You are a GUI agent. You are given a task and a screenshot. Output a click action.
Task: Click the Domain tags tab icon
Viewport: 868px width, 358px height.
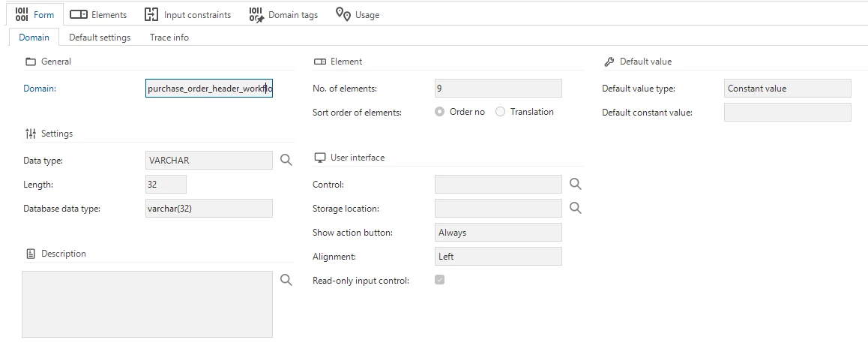[x=256, y=14]
